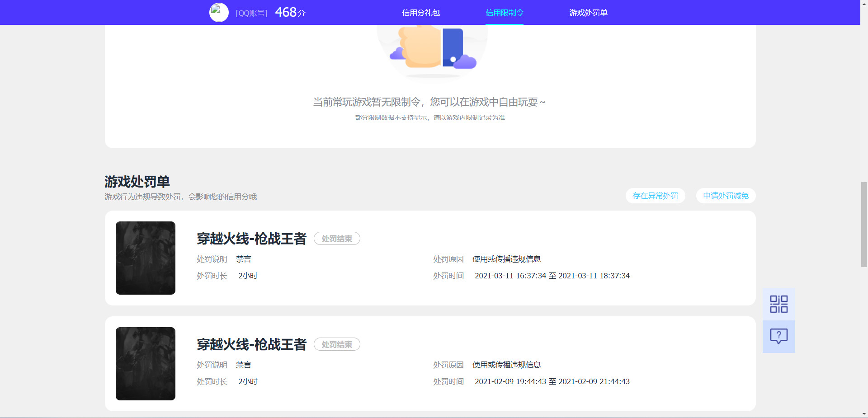Open game thumbnail of 2021-03-11 penalty
This screenshot has height=418, width=868.
[x=146, y=258]
